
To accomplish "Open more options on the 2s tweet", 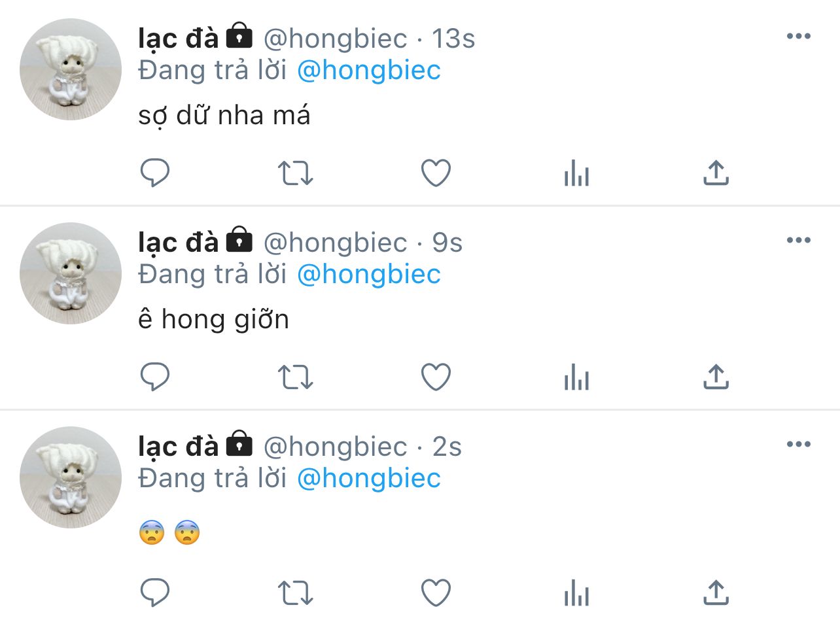I will coord(799,445).
